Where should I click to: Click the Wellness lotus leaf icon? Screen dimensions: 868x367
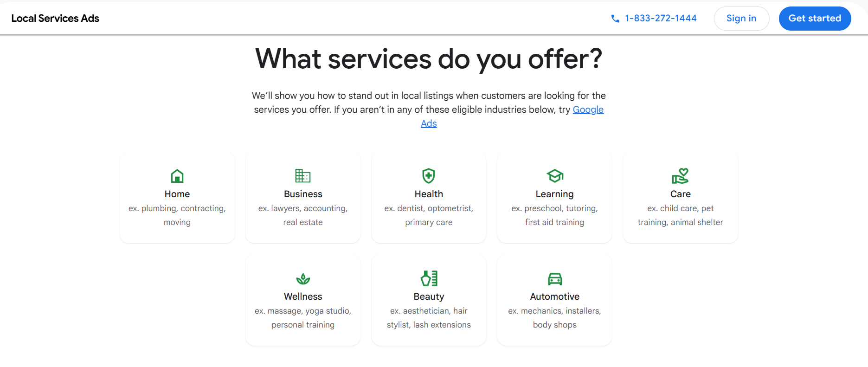(x=303, y=279)
